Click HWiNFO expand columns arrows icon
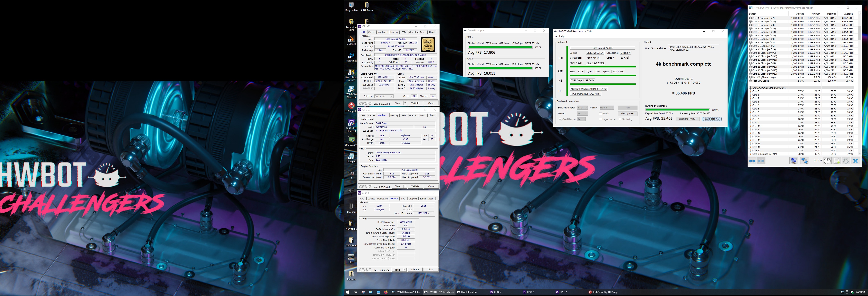Screen dimensions: 868x296 [x=752, y=161]
